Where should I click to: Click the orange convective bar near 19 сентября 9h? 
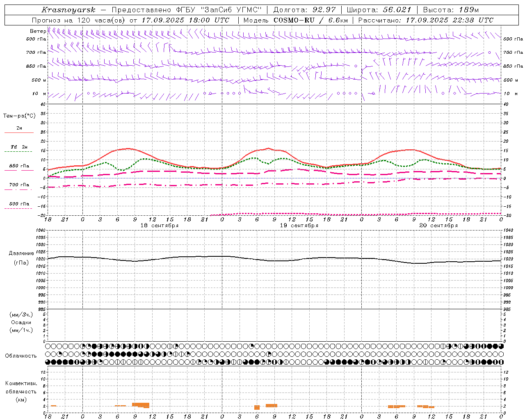coord(272,406)
